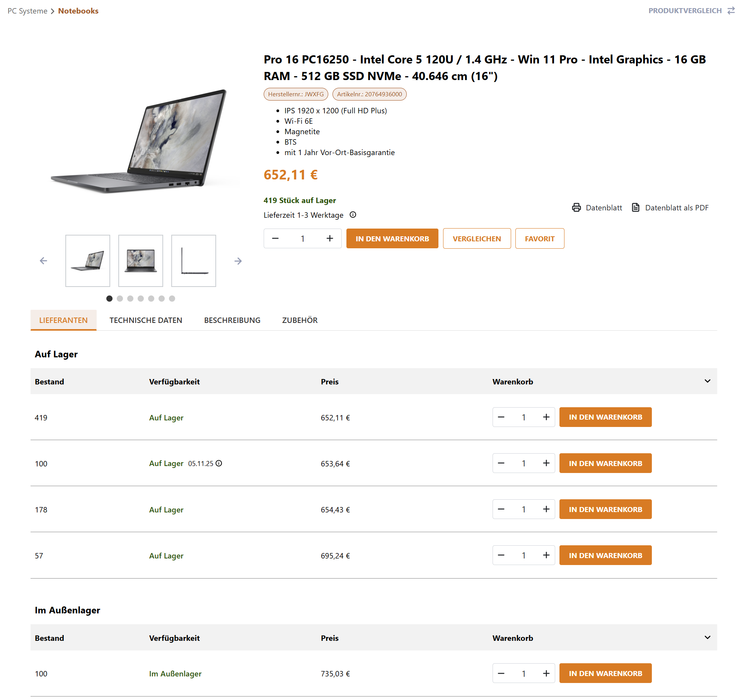Switch to the Technische Daten tab

(146, 320)
